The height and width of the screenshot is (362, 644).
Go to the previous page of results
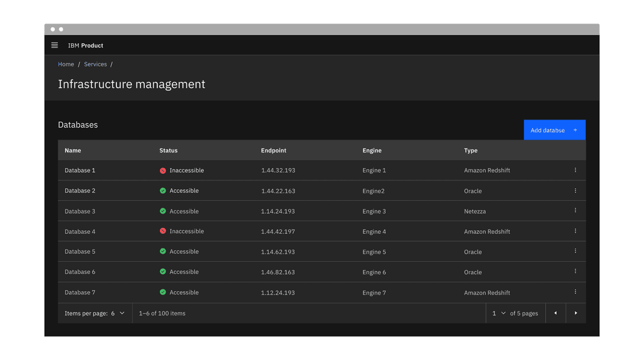555,313
